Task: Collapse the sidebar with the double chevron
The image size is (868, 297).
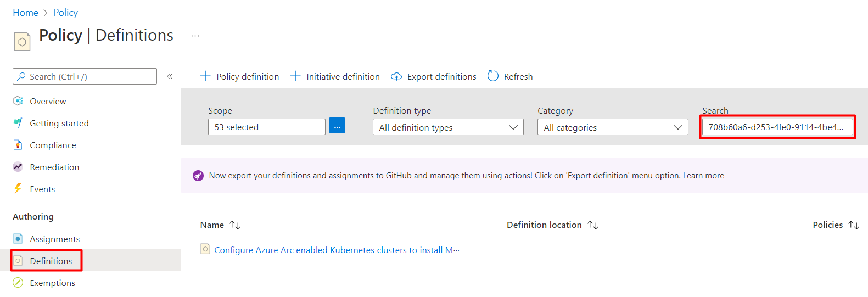Action: click(170, 76)
